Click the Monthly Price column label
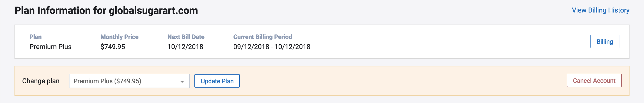Screen dimensions: 644x103 pyautogui.click(x=119, y=37)
